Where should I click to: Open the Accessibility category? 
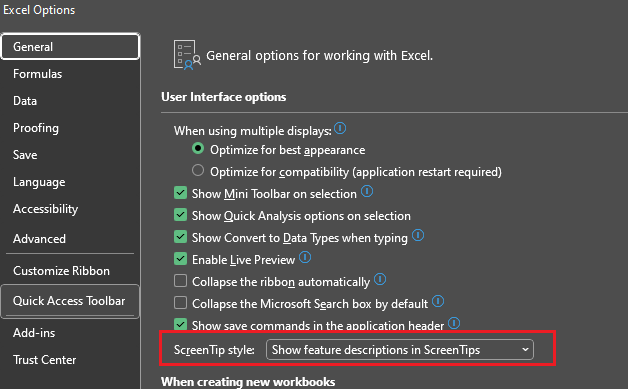pos(70,209)
